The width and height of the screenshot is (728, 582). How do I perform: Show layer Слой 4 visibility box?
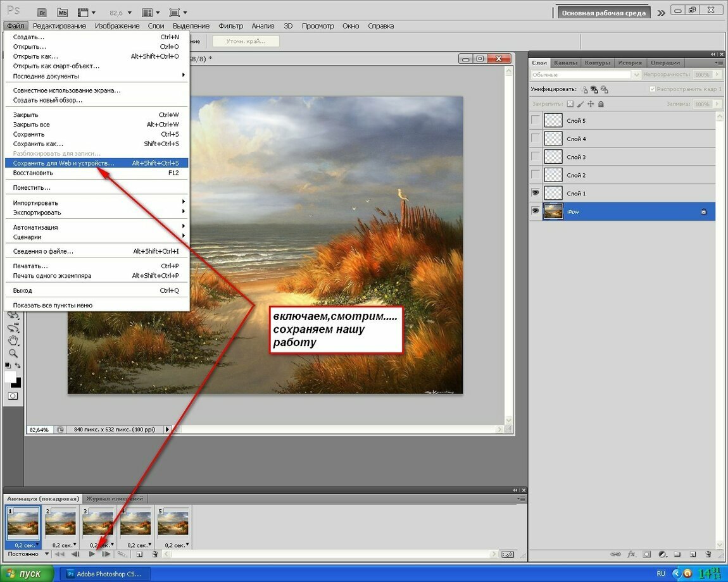[536, 139]
